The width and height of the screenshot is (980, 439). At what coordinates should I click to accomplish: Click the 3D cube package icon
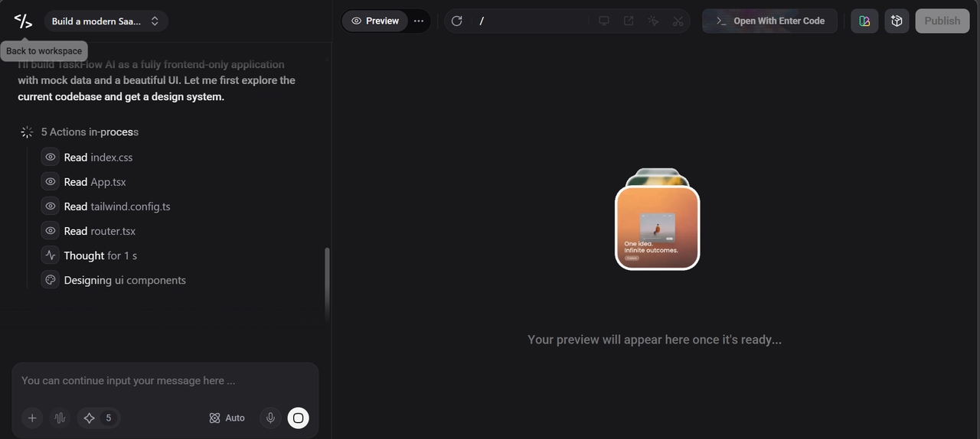tap(897, 21)
